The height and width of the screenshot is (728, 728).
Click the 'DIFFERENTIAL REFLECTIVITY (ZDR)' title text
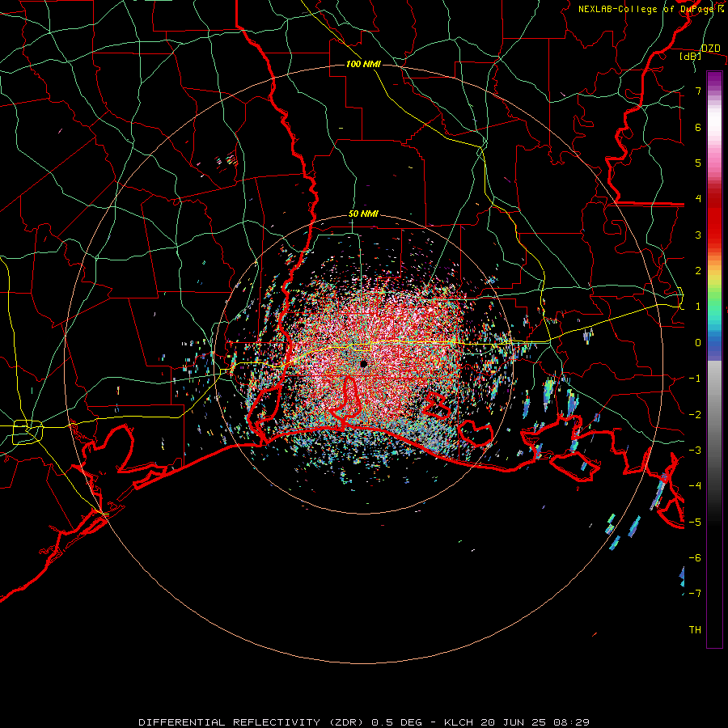pos(252,722)
